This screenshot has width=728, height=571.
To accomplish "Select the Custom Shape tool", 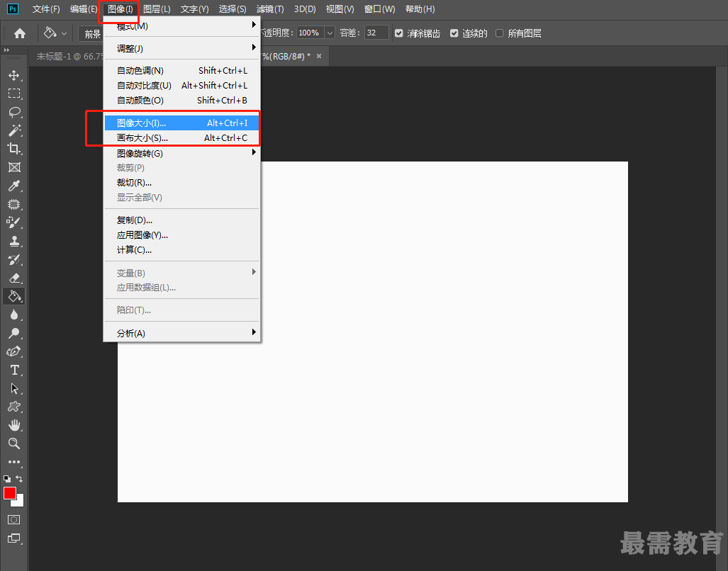I will pos(14,407).
